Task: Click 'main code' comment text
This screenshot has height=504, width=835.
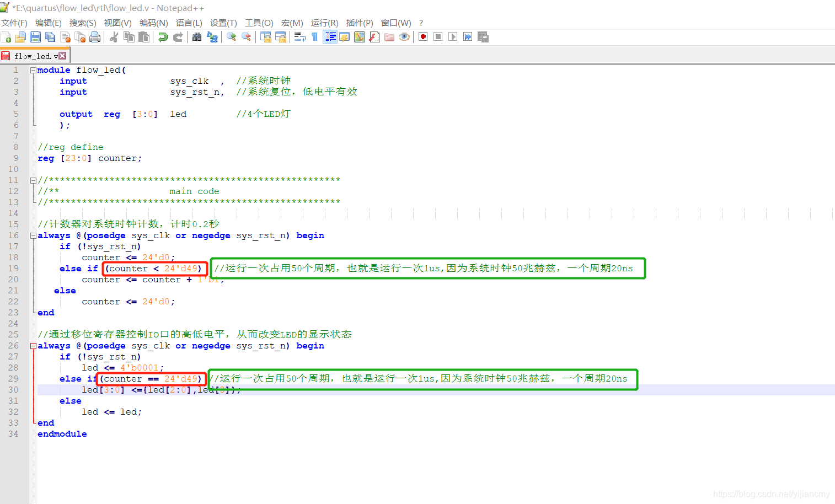Action: [194, 191]
